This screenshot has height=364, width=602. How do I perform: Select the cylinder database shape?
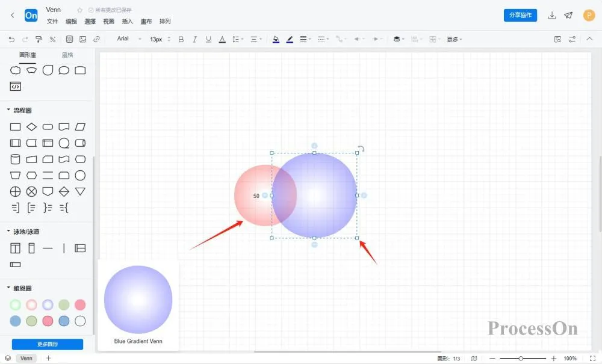(15, 159)
